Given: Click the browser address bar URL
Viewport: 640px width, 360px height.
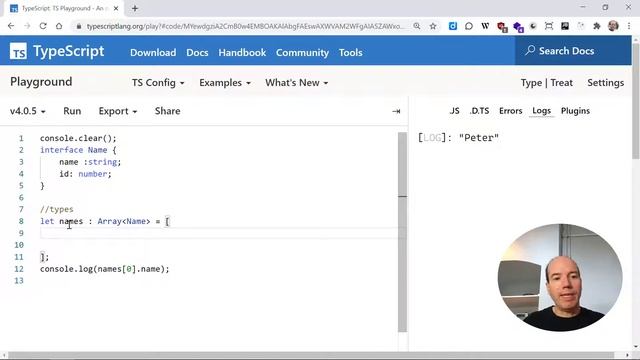Looking at the screenshot, I should 246,26.
